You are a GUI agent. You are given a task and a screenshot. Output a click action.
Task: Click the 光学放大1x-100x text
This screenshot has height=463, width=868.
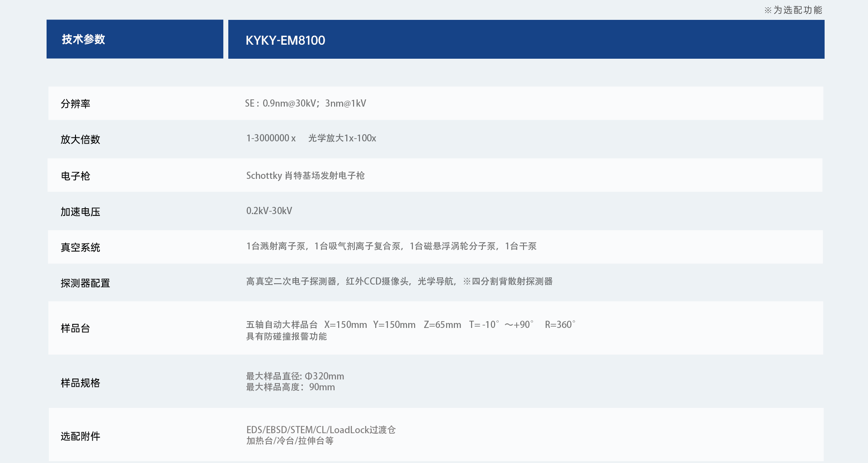[x=342, y=138]
